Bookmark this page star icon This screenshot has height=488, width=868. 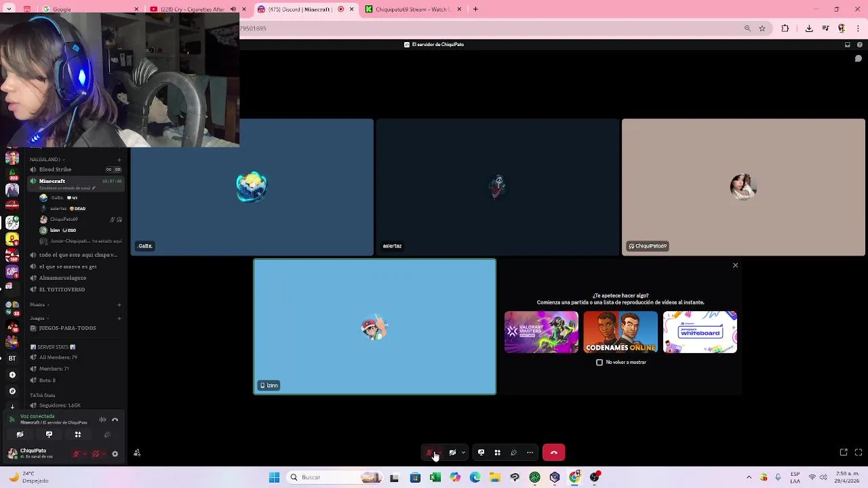point(762,28)
